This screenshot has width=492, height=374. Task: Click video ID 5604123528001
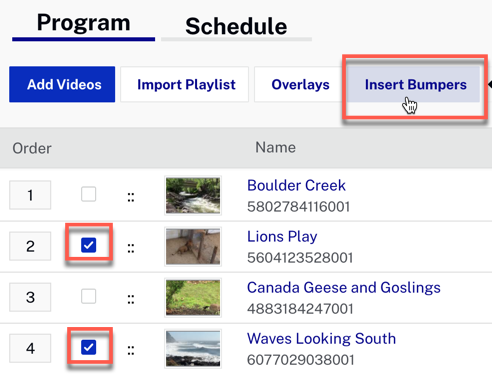point(300,258)
